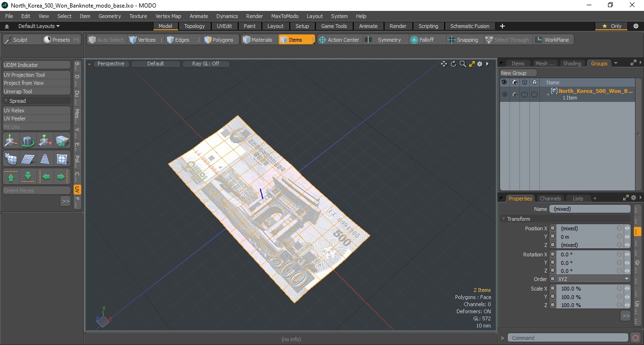644x345 pixels.
Task: Toggle render camera icon of North_Korea_500_Won group
Action: pos(514,94)
